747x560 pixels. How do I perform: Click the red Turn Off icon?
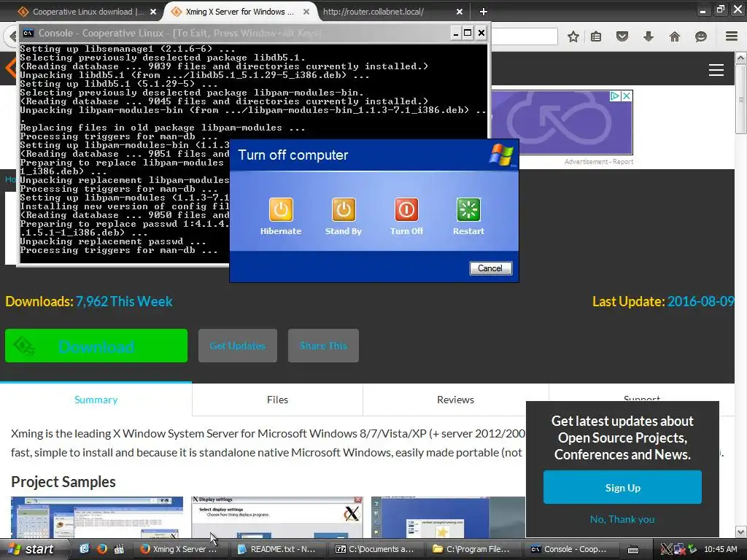pyautogui.click(x=406, y=209)
